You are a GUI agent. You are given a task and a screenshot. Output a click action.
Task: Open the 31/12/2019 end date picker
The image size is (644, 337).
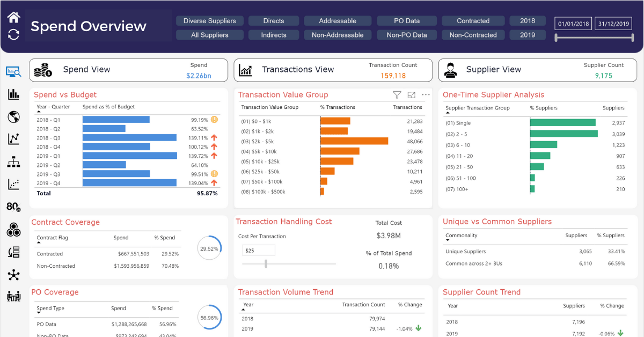[x=613, y=23]
